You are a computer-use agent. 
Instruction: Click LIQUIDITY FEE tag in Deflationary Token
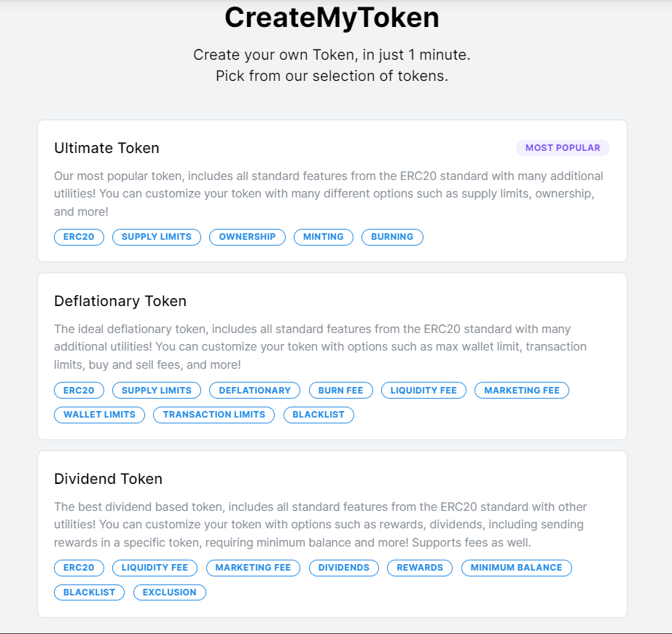[x=423, y=391]
